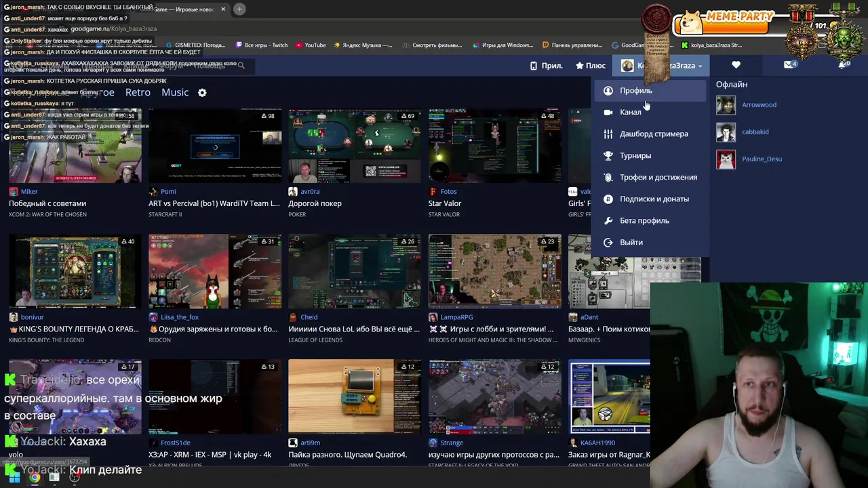Open the Дорогой покер stream thumbnail

click(x=355, y=146)
